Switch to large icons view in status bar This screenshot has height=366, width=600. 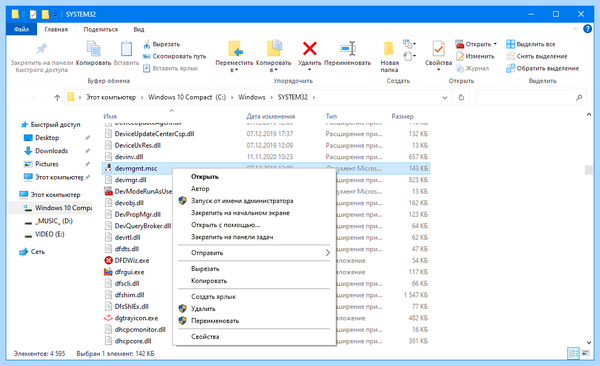click(x=585, y=353)
